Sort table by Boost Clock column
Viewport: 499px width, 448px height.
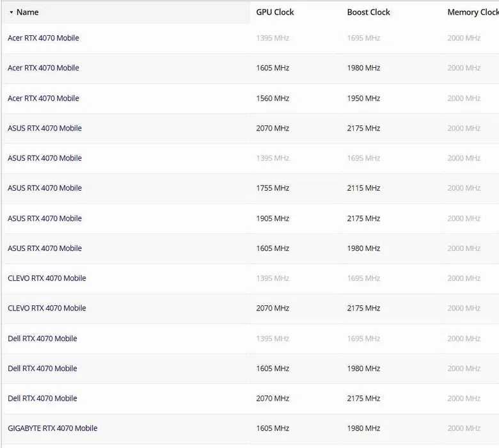click(368, 12)
